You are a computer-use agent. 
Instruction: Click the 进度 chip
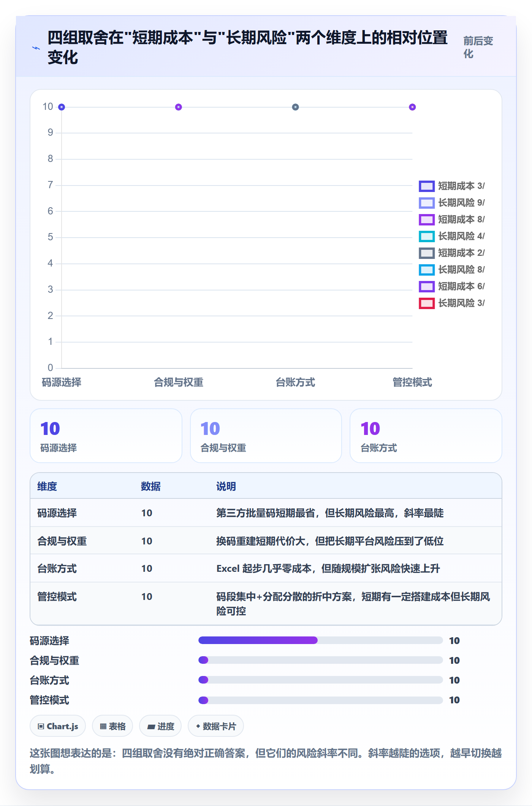[x=160, y=726]
